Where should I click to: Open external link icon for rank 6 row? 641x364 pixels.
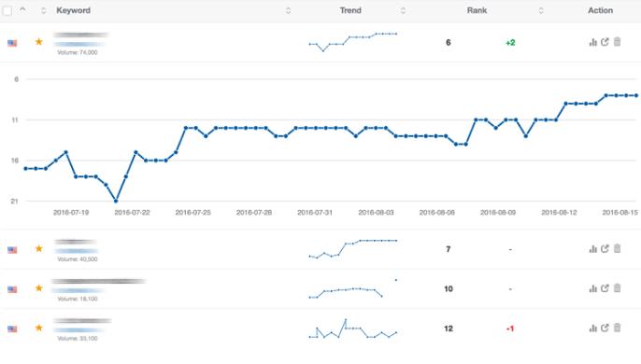pyautogui.click(x=605, y=42)
